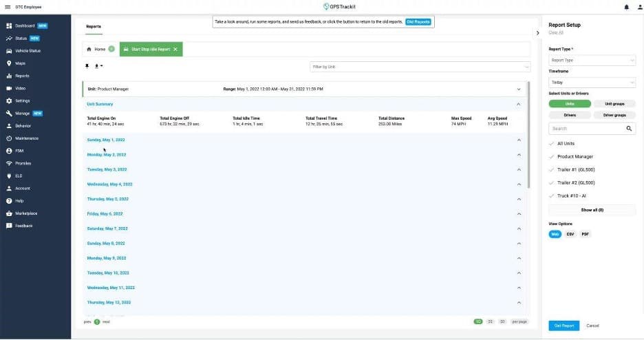Image resolution: width=644 pixels, height=340 pixels.
Task: Click the Get Report button
Action: coord(563,326)
